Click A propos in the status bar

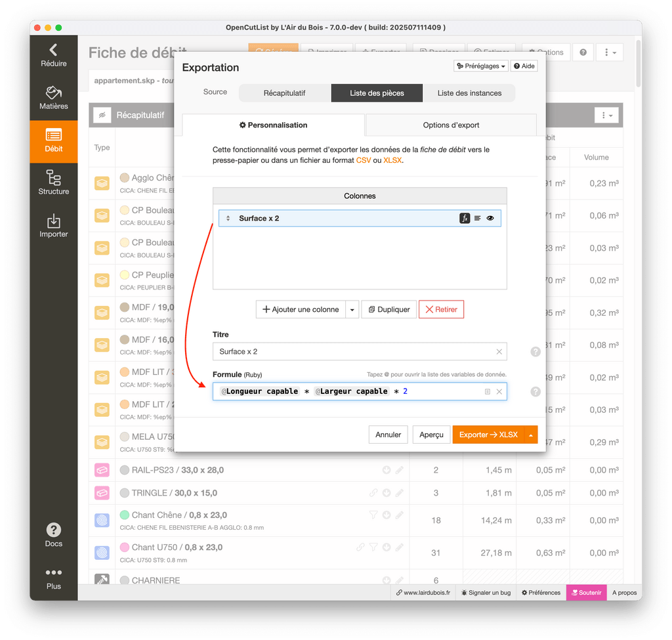click(624, 593)
